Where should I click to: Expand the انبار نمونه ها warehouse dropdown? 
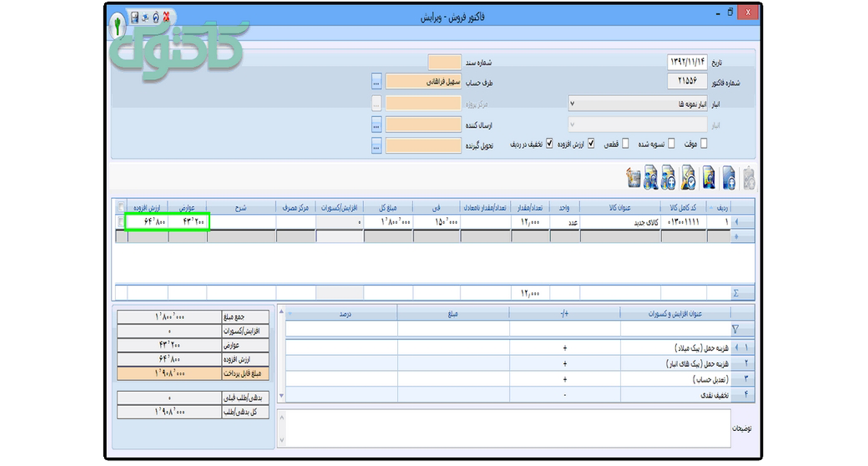click(573, 104)
